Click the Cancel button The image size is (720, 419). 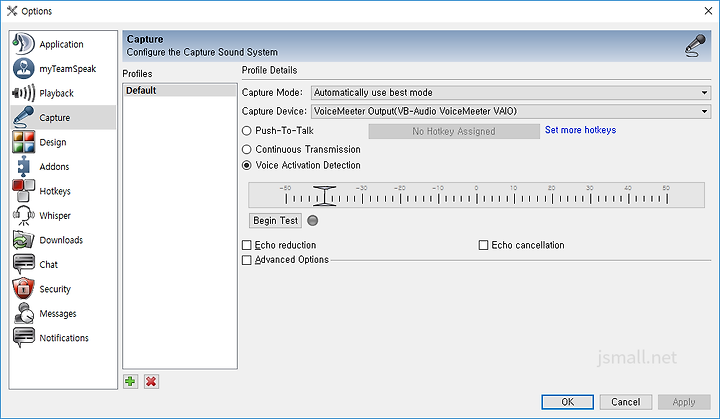625,402
